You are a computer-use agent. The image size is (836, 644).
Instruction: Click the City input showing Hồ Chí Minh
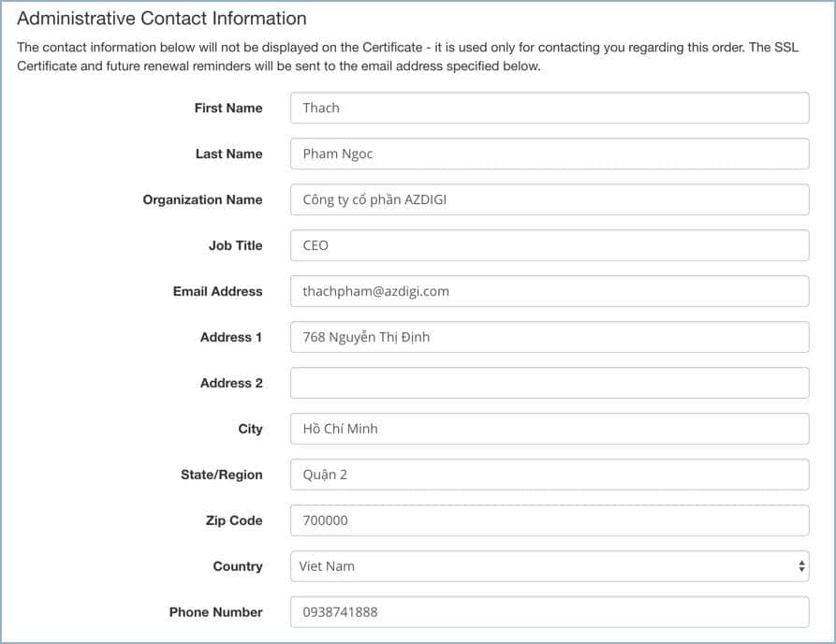pos(549,429)
